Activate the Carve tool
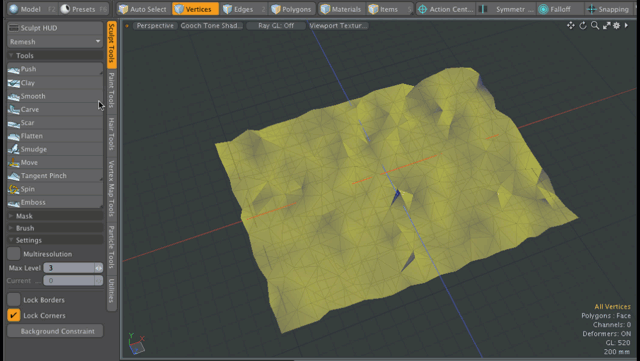This screenshot has height=361, width=640. point(55,109)
